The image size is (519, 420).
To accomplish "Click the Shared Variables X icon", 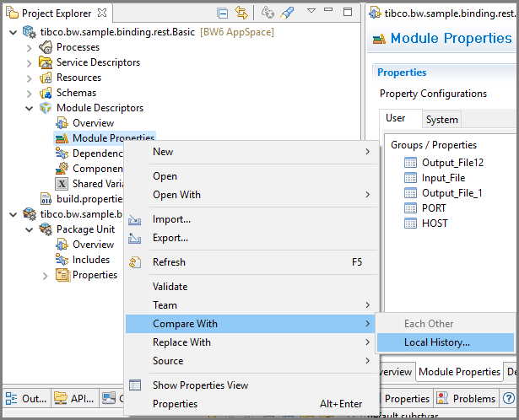I will pos(62,184).
